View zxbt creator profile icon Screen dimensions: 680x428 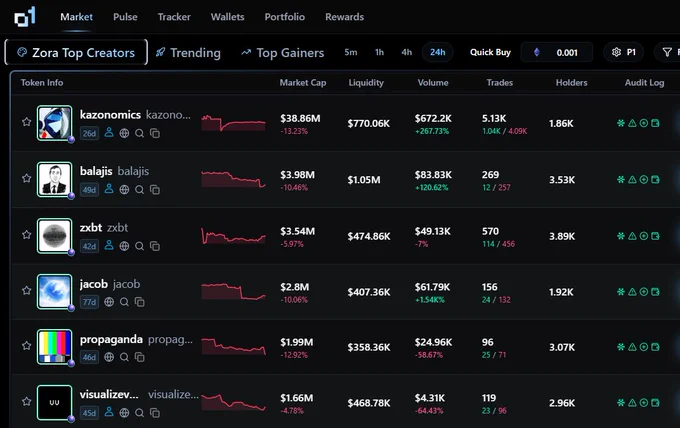109,245
